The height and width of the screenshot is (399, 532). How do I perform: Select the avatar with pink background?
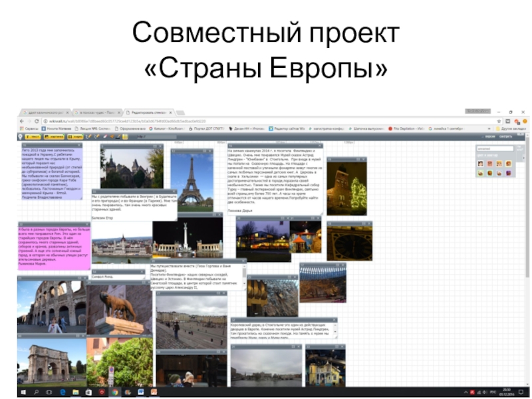click(x=490, y=164)
